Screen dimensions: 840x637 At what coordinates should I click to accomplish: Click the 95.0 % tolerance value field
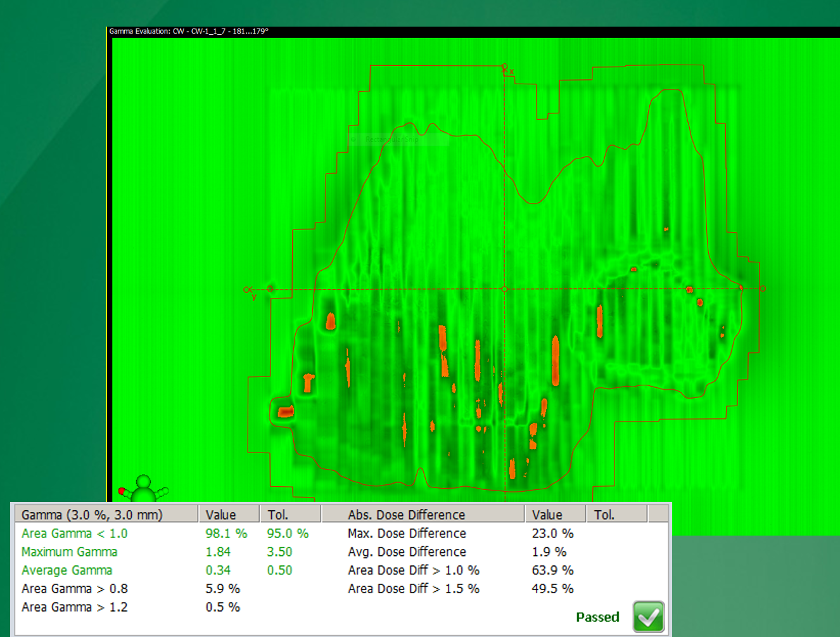(x=288, y=534)
